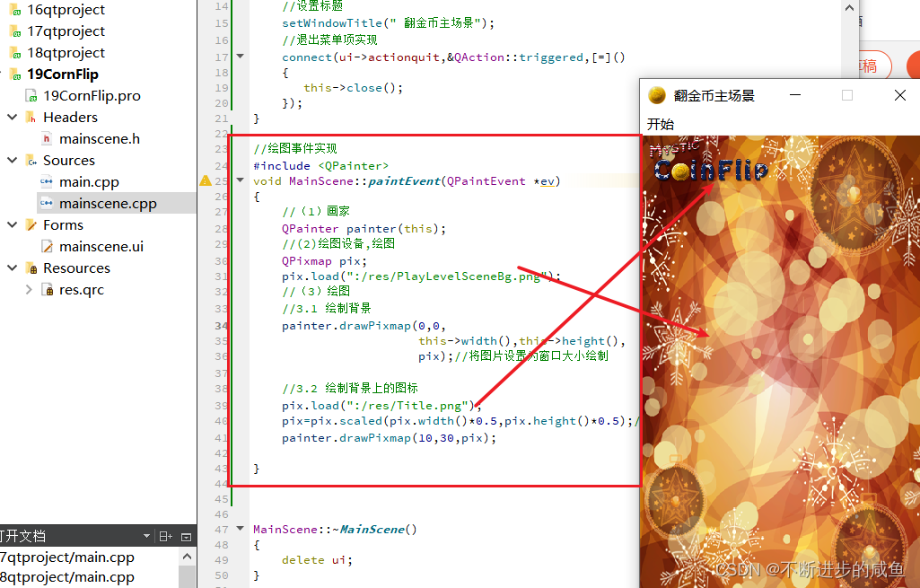The width and height of the screenshot is (920, 588).
Task: Select 7qtproject/main.cpp in open documents
Action: (x=67, y=557)
